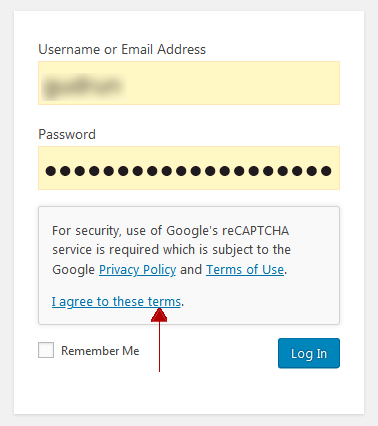The width and height of the screenshot is (378, 426).
Task: Click the Remember Me label text
Action: point(100,351)
